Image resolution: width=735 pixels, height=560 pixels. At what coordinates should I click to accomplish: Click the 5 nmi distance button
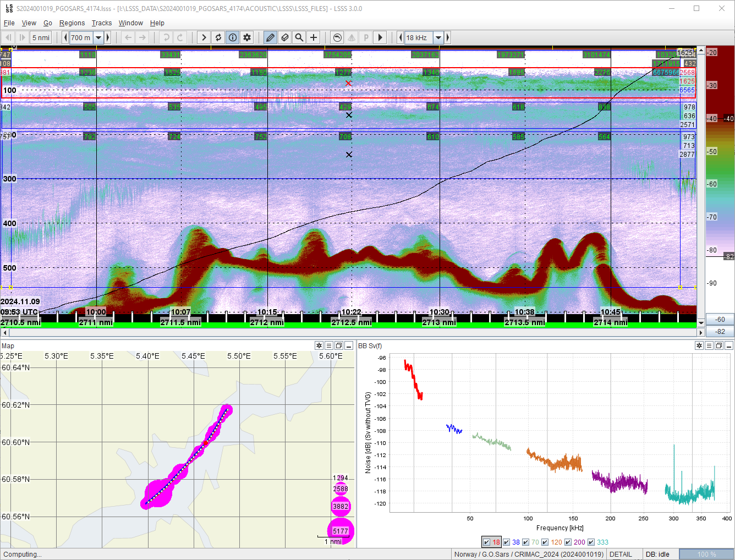click(41, 37)
